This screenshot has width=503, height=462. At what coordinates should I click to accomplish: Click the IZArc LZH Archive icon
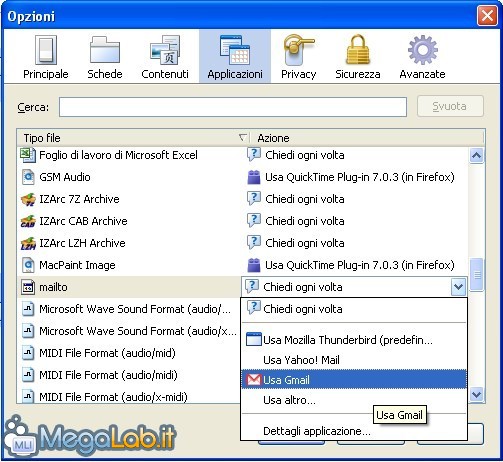click(x=28, y=243)
